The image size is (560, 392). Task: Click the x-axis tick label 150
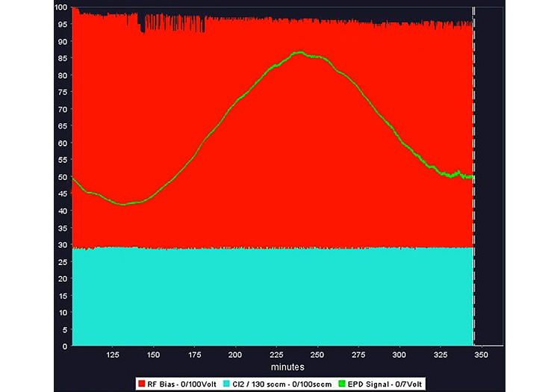point(154,355)
